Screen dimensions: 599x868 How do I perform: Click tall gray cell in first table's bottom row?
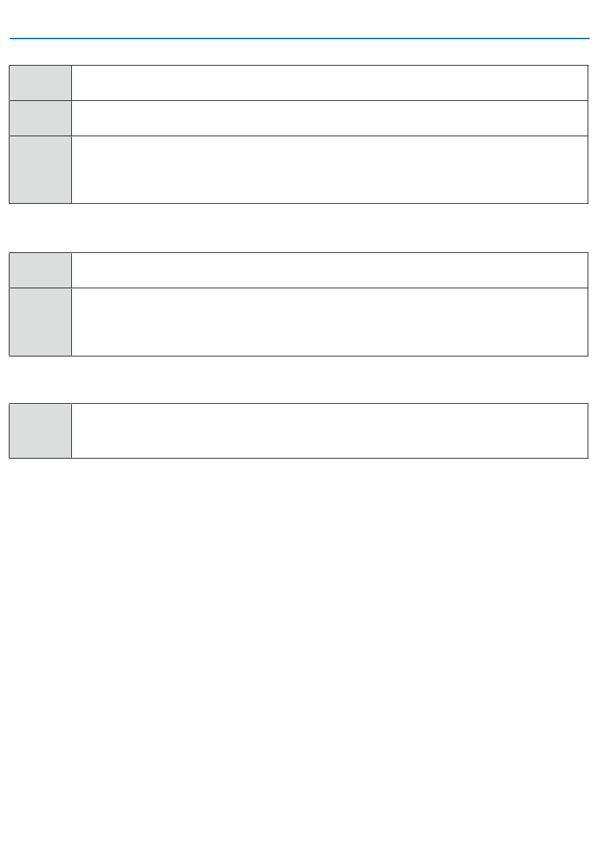pyautogui.click(x=40, y=169)
